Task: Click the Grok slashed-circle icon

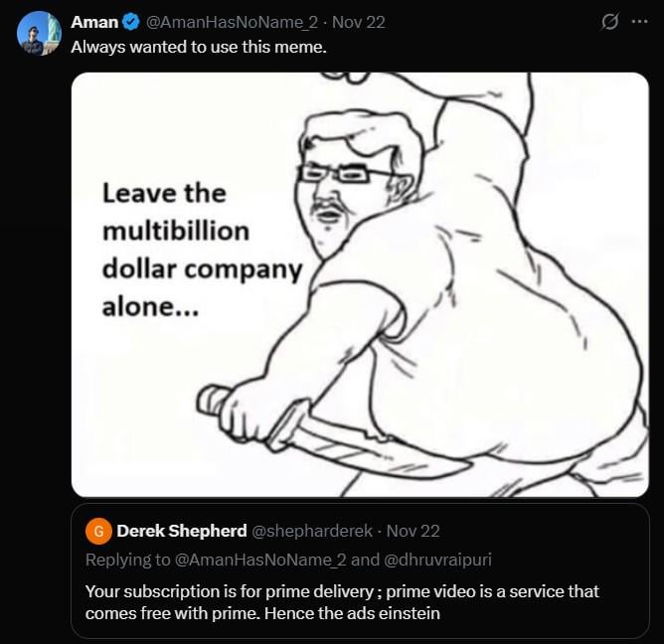Action: pyautogui.click(x=610, y=22)
